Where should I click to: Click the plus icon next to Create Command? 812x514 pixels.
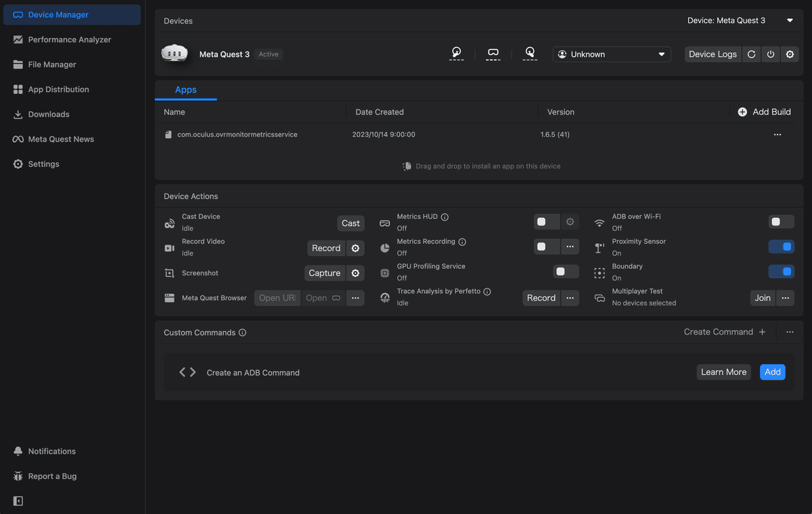(762, 332)
